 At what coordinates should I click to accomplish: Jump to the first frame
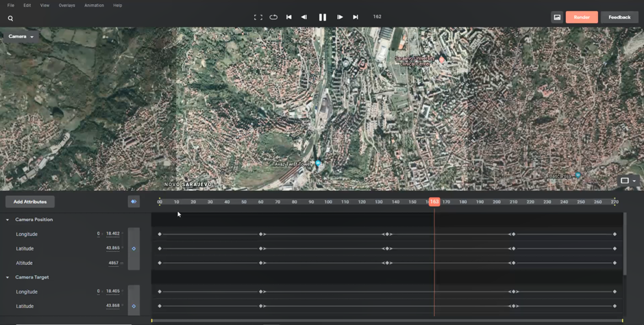(x=289, y=17)
